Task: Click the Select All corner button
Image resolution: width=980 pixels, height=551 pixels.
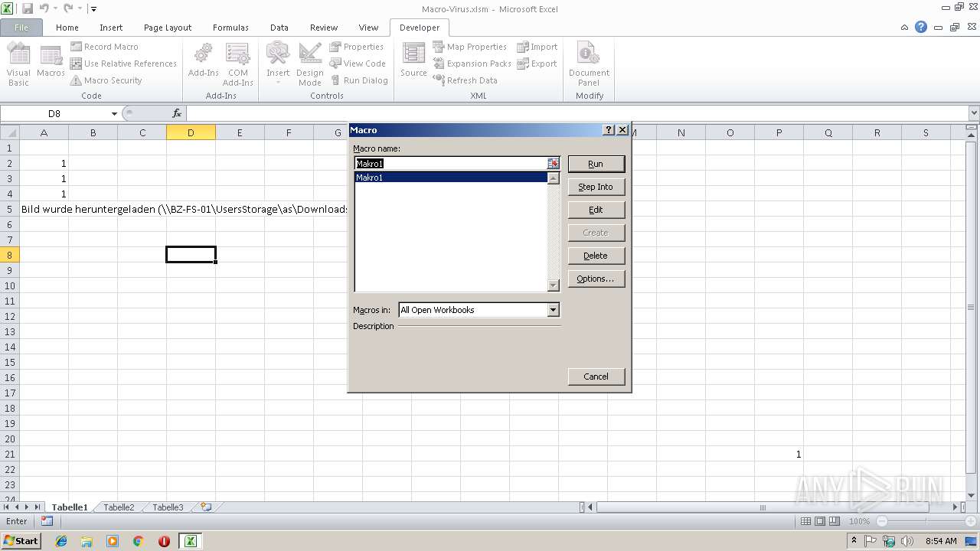Action: point(10,132)
